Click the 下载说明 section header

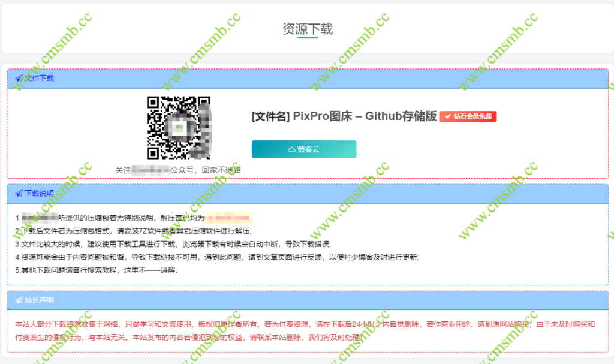(x=308, y=194)
